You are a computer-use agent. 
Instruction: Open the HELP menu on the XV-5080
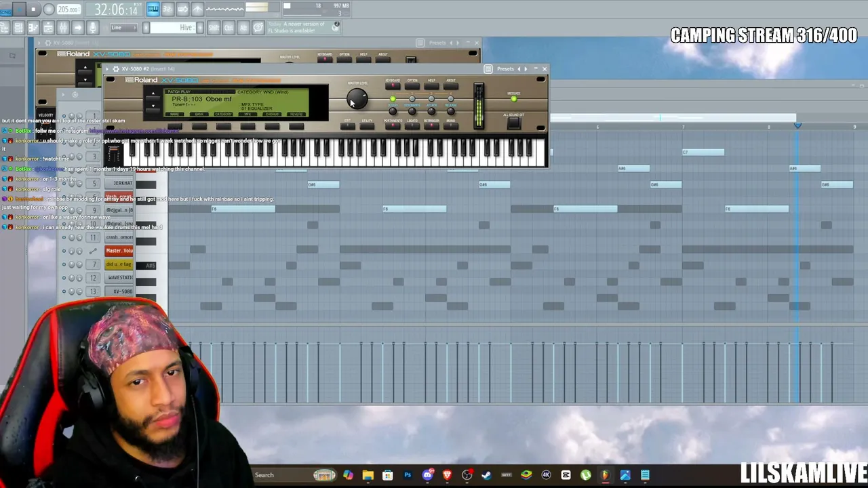point(431,86)
